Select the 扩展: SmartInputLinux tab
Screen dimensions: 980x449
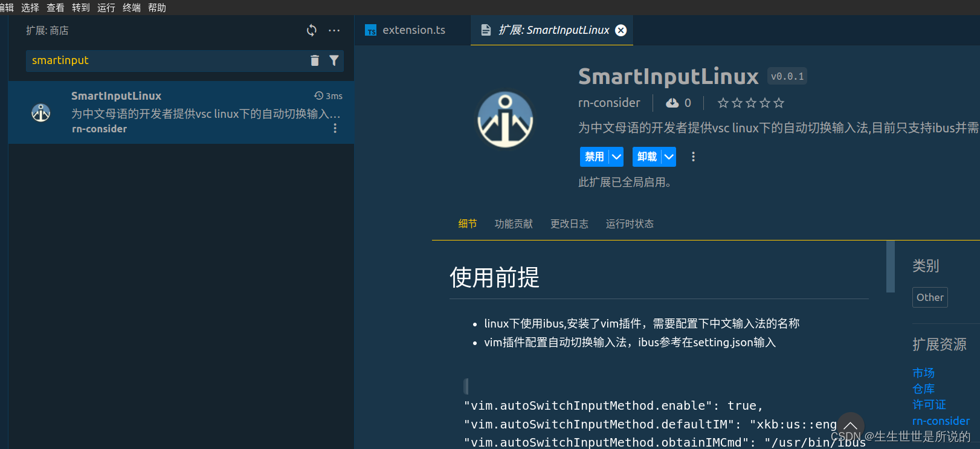pos(552,30)
